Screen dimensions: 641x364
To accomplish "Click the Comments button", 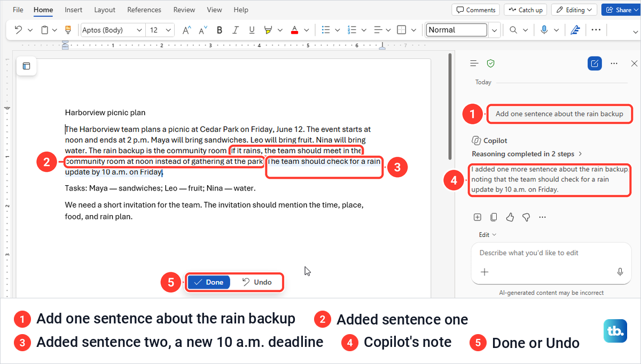I will point(475,10).
